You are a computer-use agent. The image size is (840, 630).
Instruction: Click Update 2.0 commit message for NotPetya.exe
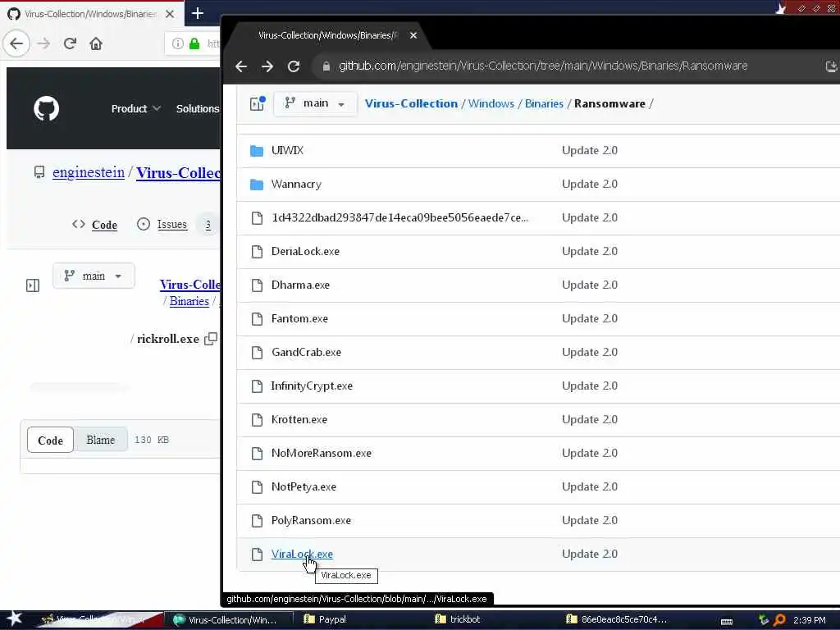(589, 487)
